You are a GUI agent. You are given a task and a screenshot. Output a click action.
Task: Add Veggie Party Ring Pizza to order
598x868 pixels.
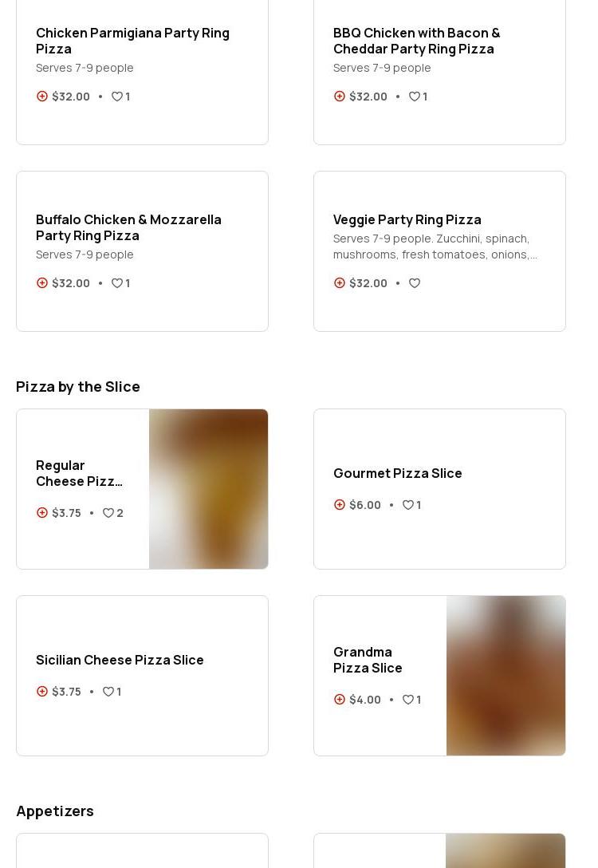click(340, 283)
